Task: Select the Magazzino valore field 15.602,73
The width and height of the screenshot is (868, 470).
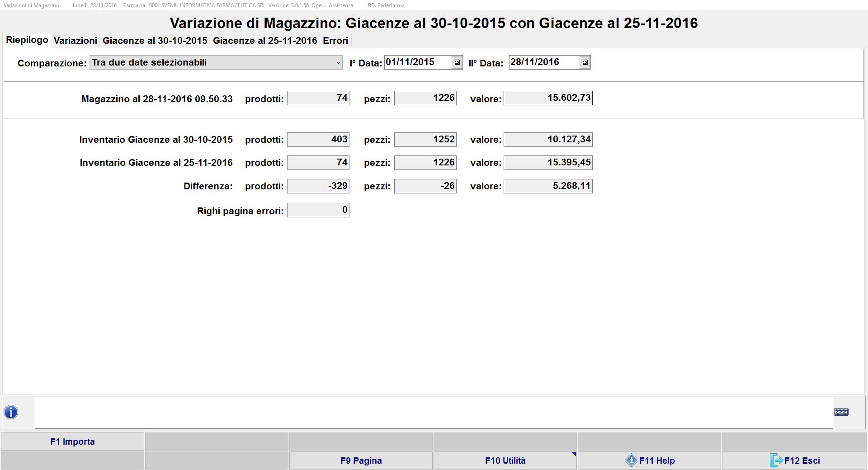Action: [548, 98]
